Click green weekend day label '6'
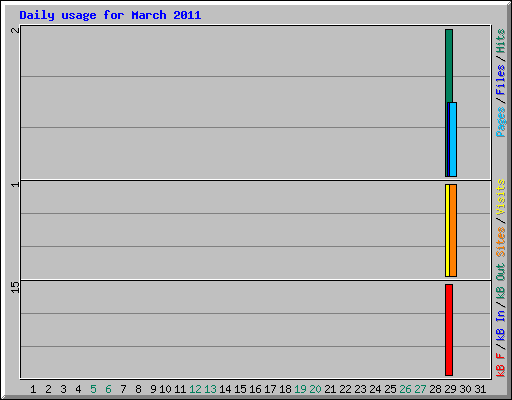Screen dimensions: 512x400 point(108,389)
